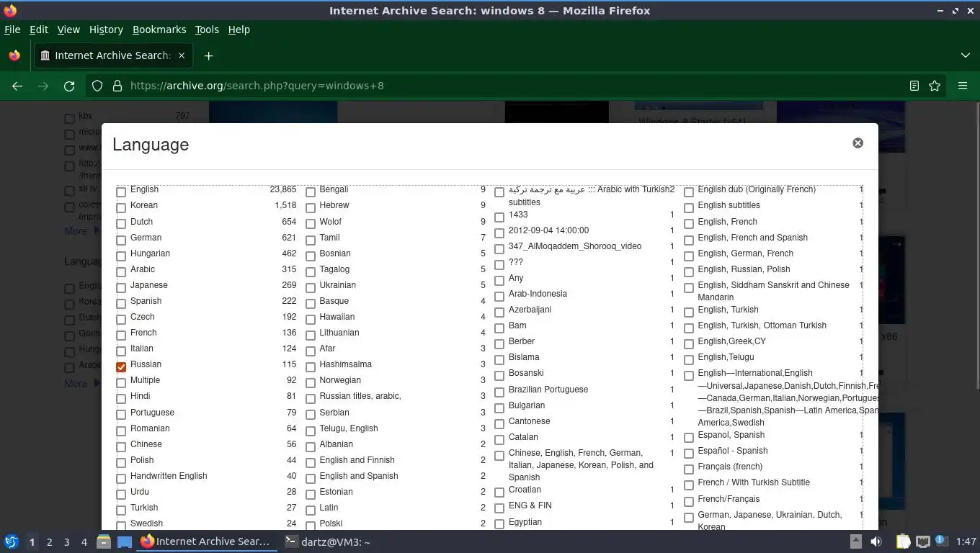Check the English subtitles checkbox
Image resolution: width=980 pixels, height=553 pixels.
pos(689,208)
